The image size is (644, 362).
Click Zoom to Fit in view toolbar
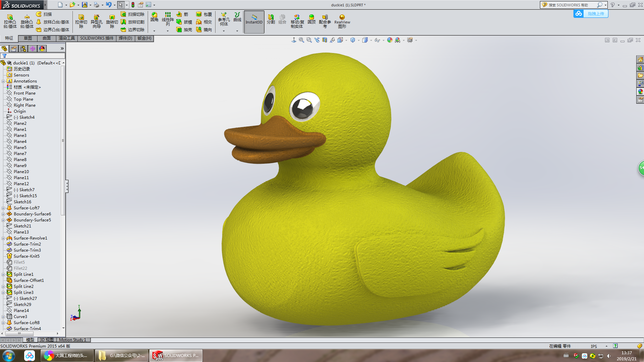tap(302, 40)
